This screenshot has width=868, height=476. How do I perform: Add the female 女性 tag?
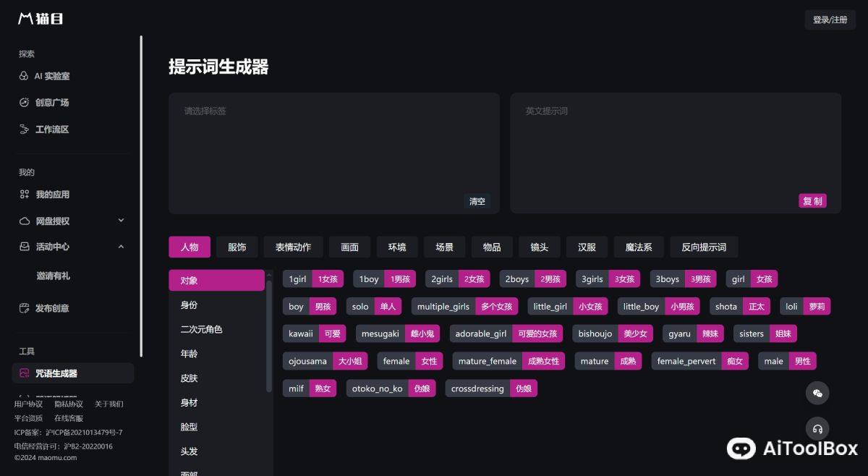[x=410, y=361]
